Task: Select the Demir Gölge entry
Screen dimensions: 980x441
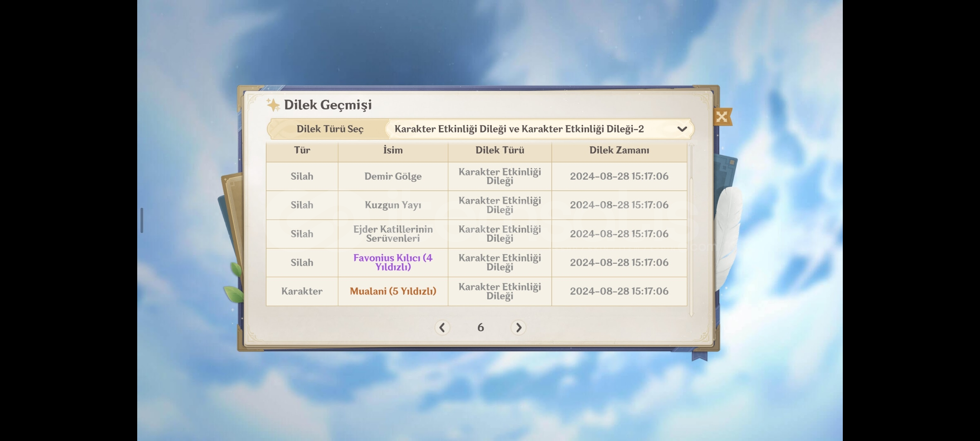Action: coord(393,176)
